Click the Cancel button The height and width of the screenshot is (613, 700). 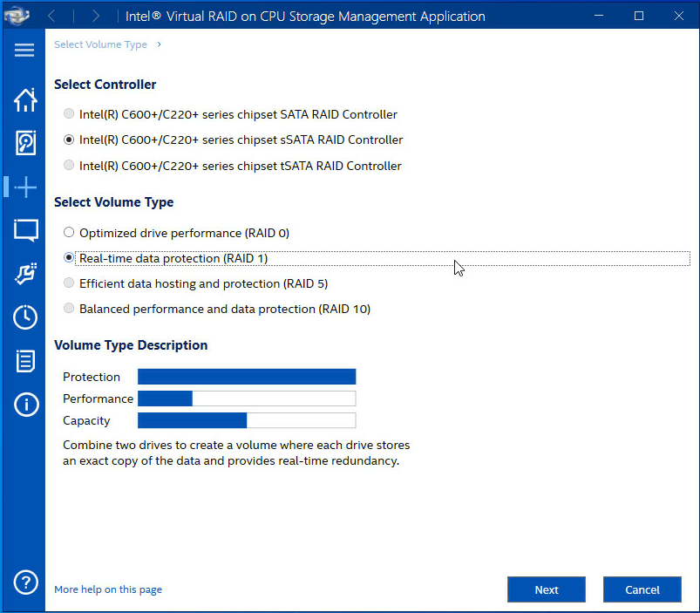[x=642, y=589]
